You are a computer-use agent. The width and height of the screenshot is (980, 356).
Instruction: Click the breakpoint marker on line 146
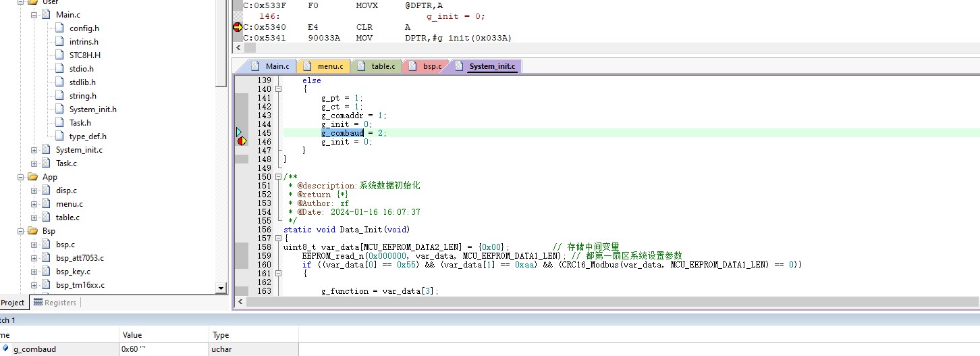(241, 141)
